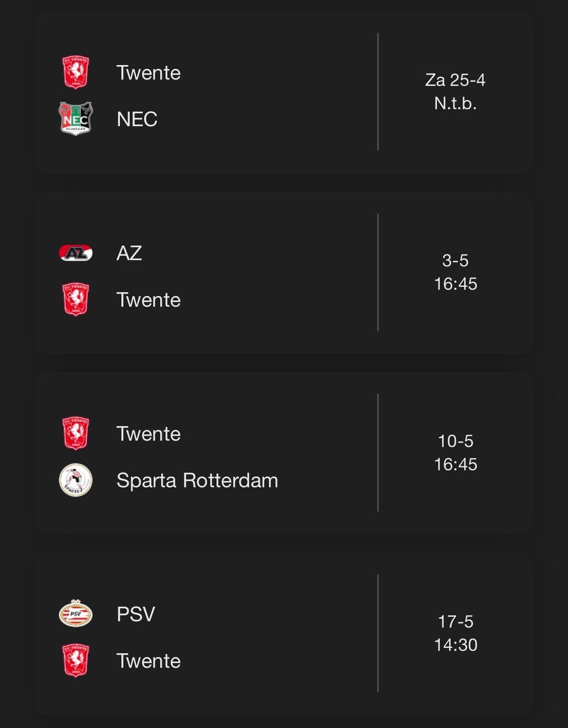The width and height of the screenshot is (568, 728).
Task: Tap Twente name in the NEC fixture
Action: (148, 73)
